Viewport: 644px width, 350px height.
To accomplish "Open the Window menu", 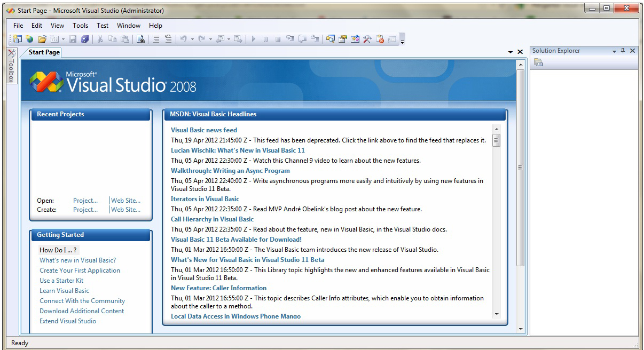I will click(129, 26).
